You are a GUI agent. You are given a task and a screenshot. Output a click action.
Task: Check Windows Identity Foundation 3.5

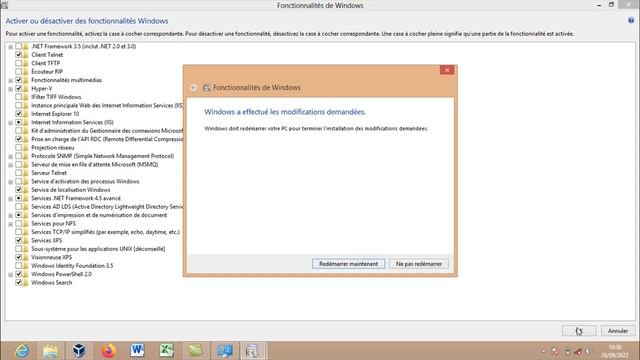[x=18, y=266]
